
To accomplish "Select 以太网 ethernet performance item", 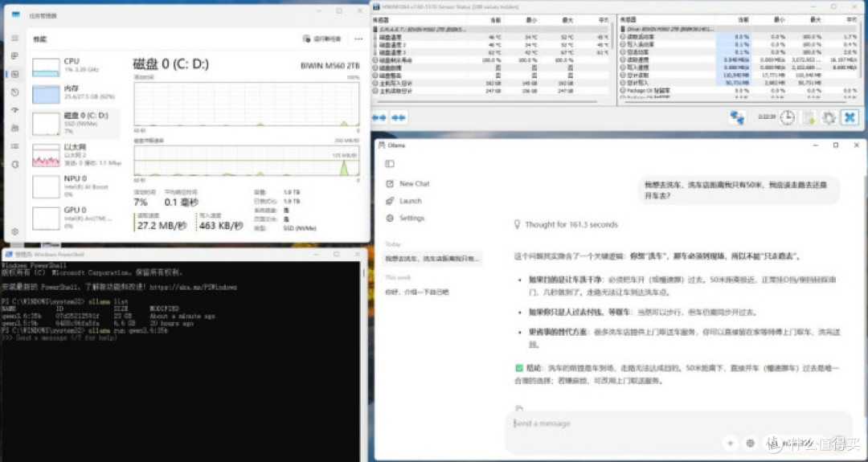I will (75, 155).
